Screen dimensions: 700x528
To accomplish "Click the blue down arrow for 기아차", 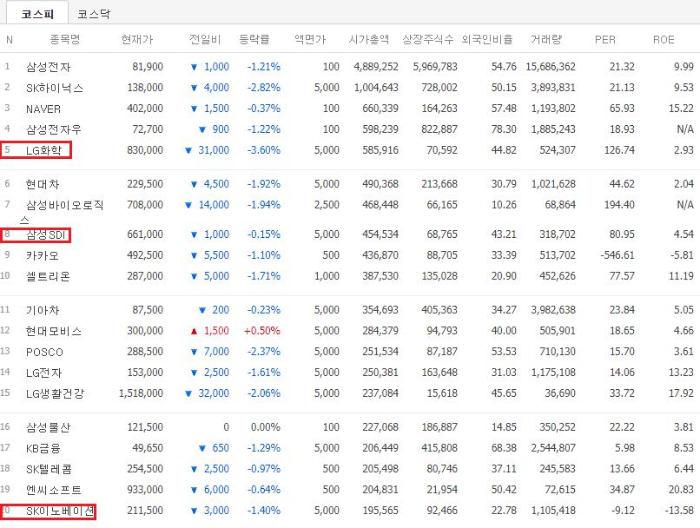I will point(202,310).
